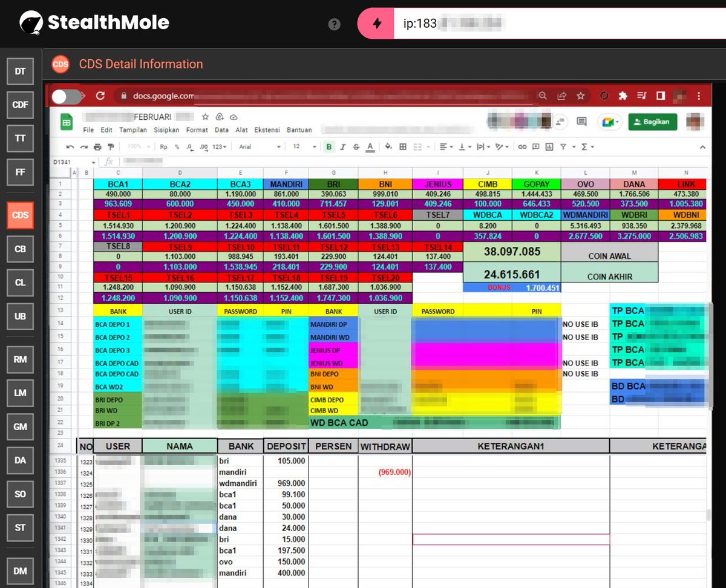Image resolution: width=726 pixels, height=588 pixels.
Task: Open the CDF sidebar module
Action: coord(21,105)
